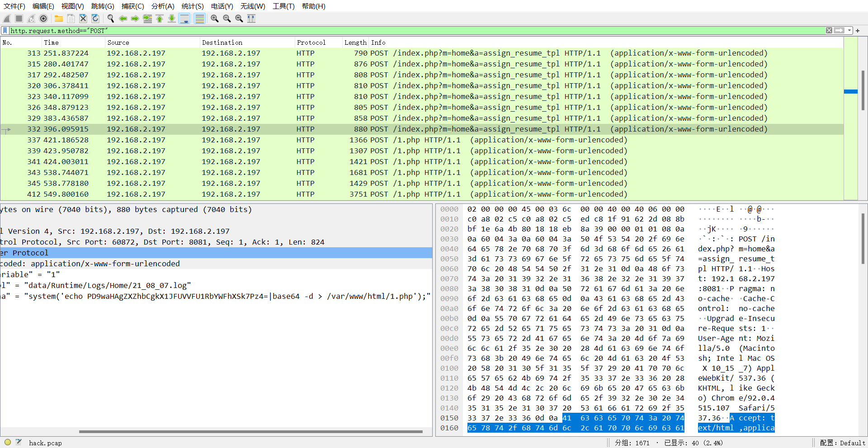
Task: Click hex offset 0150 row in bytes pane
Action: coord(449,418)
